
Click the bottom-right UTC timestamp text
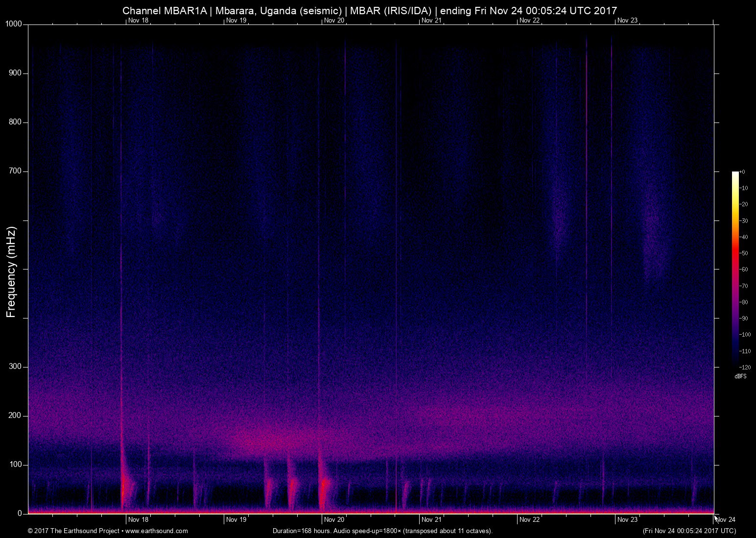click(689, 531)
